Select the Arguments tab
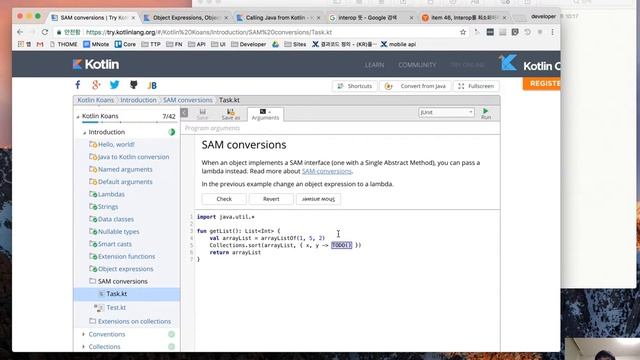Viewport: 640px width, 360px height. pyautogui.click(x=265, y=114)
